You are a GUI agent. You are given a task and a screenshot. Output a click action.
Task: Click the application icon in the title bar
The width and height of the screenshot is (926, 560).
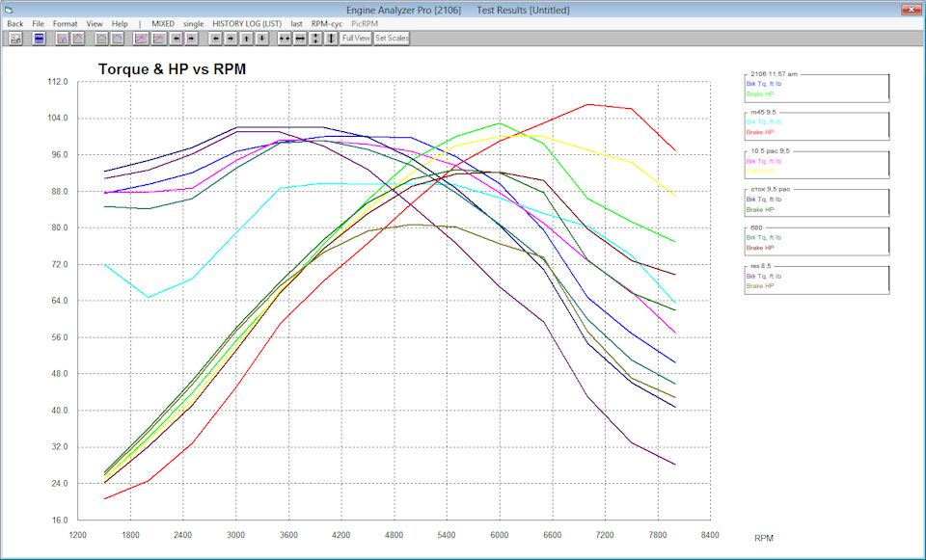pyautogui.click(x=9, y=10)
